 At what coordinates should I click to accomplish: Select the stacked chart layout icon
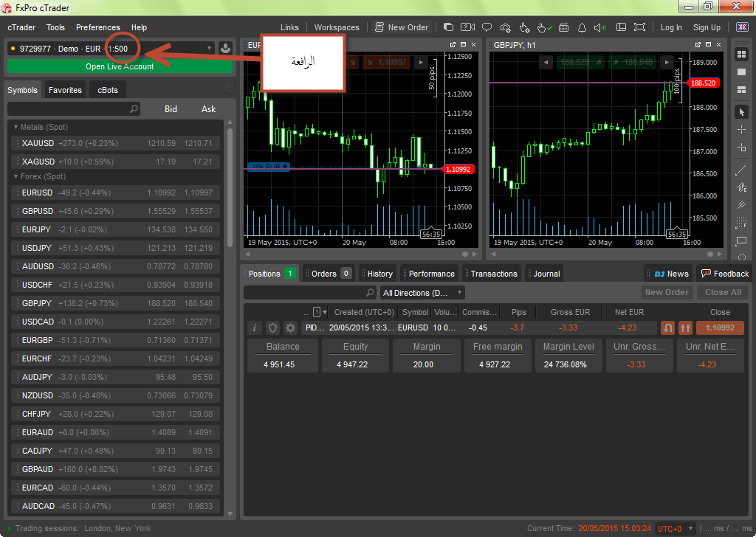coord(741,90)
